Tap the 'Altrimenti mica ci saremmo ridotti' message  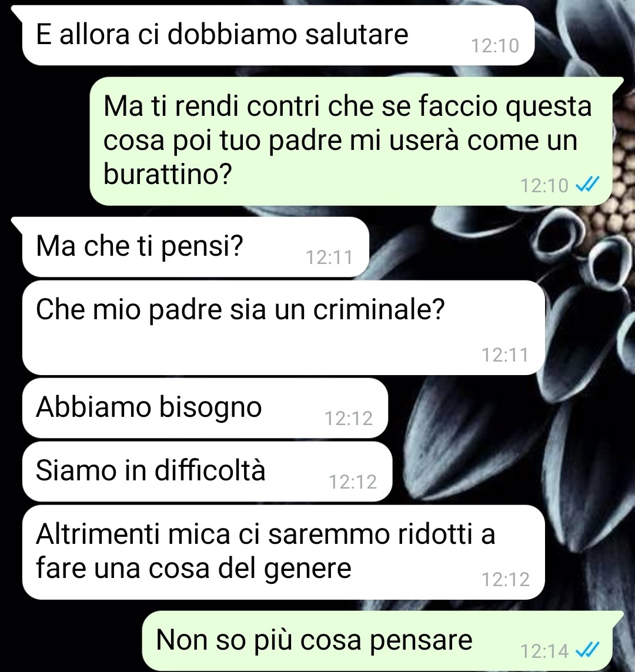(x=283, y=552)
